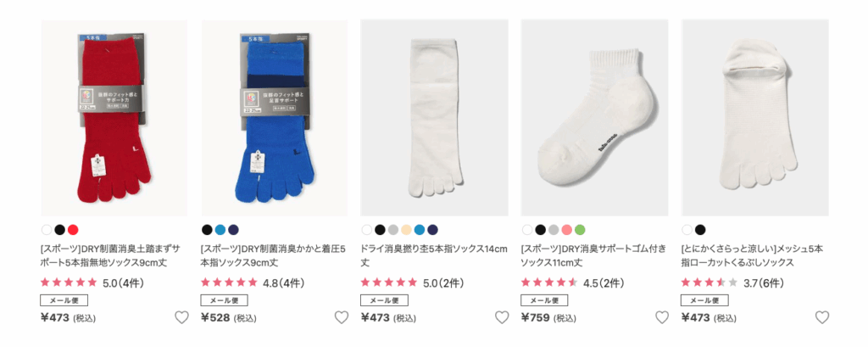This screenshot has height=347, width=868.
Task: Open ドライ消臭撚り杢5本指ソックス14cm丈 title link
Action: pyautogui.click(x=434, y=255)
